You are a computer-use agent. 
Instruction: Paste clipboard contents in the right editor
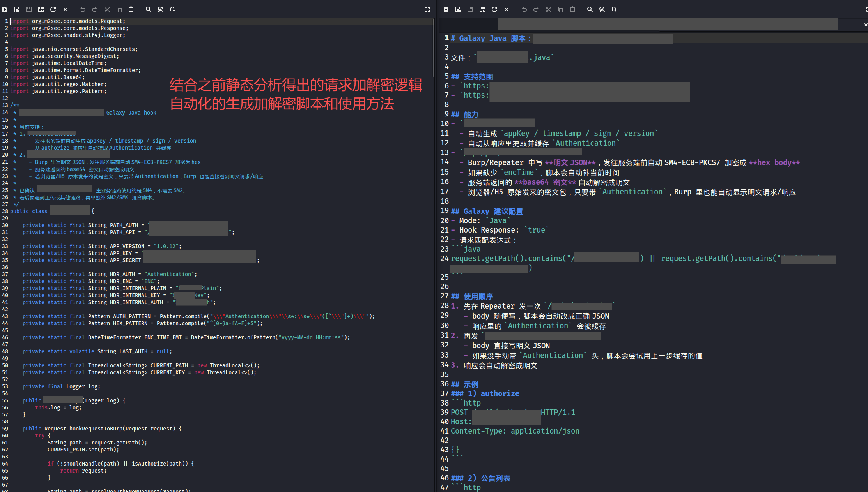tap(572, 9)
